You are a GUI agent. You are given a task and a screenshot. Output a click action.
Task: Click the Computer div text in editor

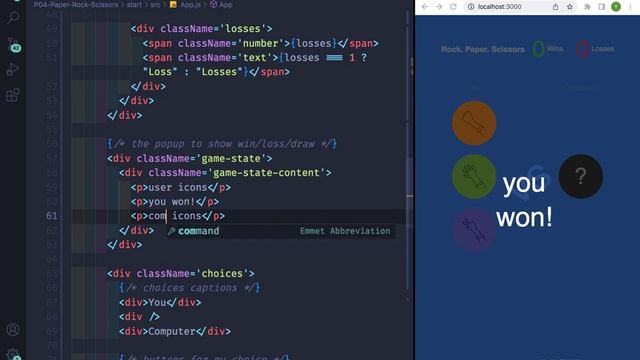(172, 331)
